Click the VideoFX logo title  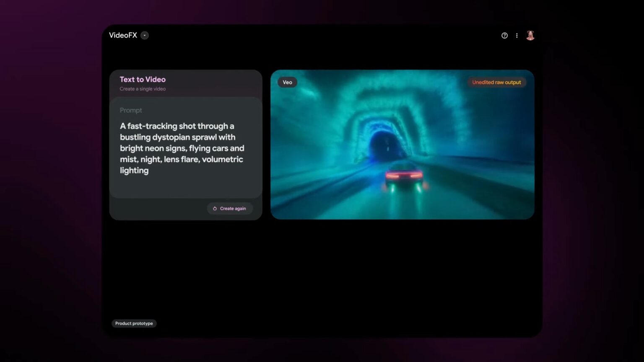pos(123,35)
